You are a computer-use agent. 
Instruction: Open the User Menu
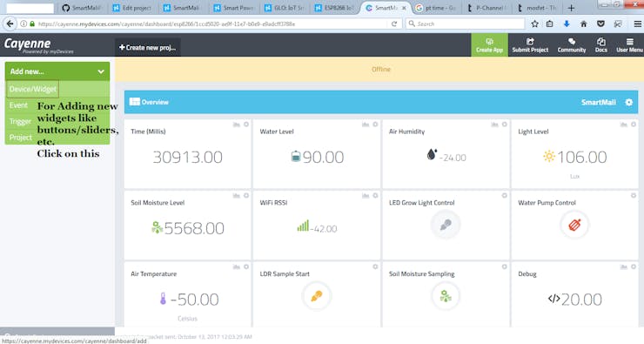pyautogui.click(x=629, y=44)
